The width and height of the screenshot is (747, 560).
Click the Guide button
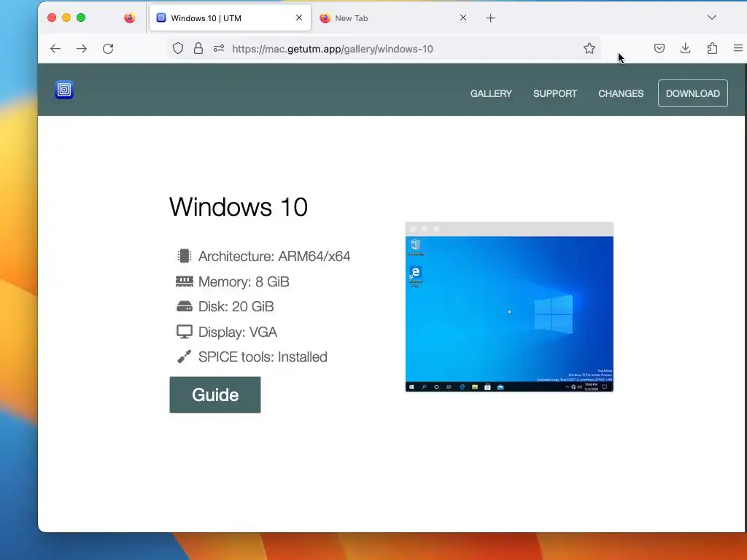(x=215, y=394)
